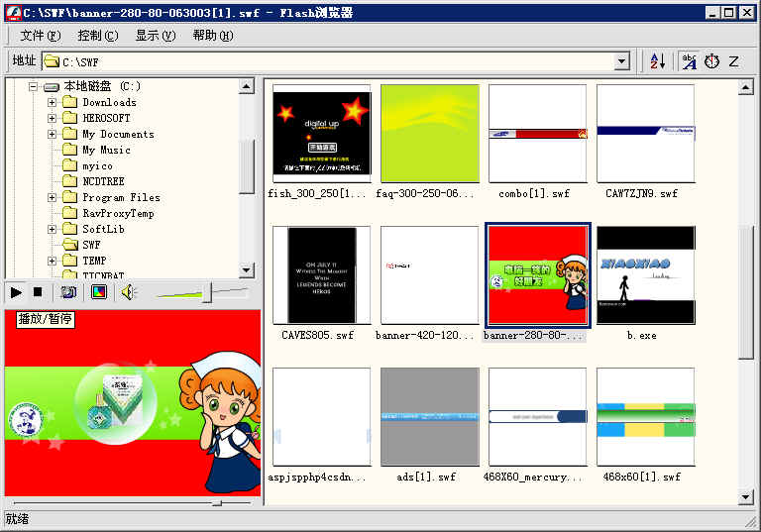Screen dimensions: 761x532
Task: Select the combo[1].swf thumbnail
Action: (x=538, y=134)
